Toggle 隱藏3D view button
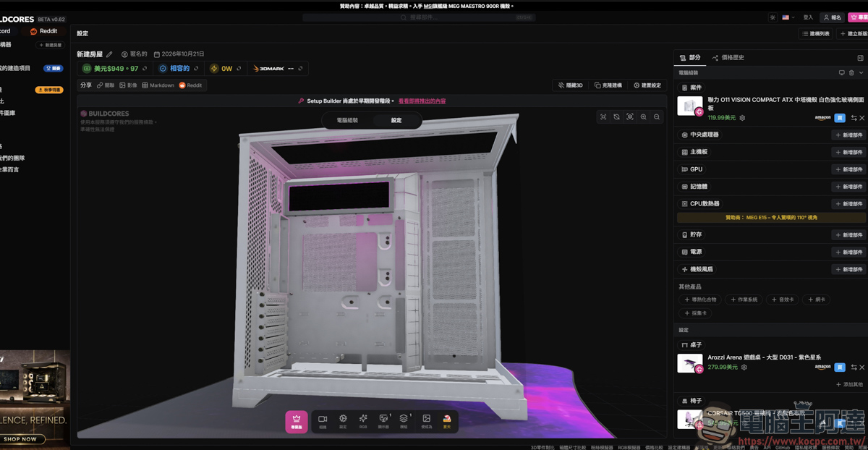 571,85
